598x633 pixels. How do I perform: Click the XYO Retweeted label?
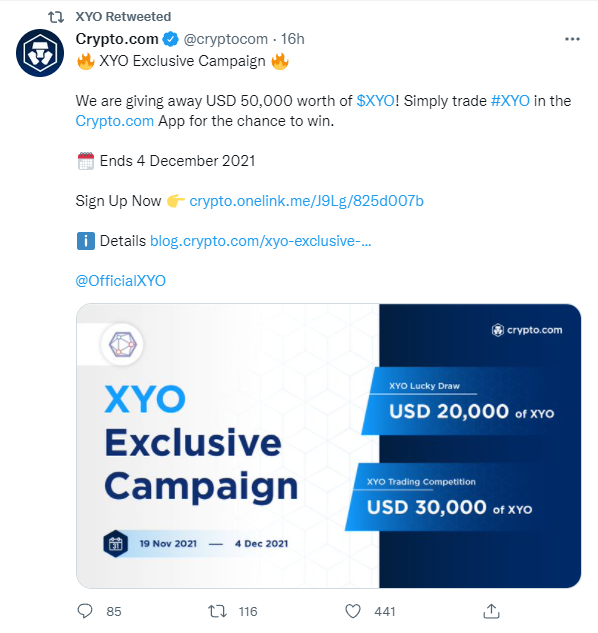tap(123, 17)
